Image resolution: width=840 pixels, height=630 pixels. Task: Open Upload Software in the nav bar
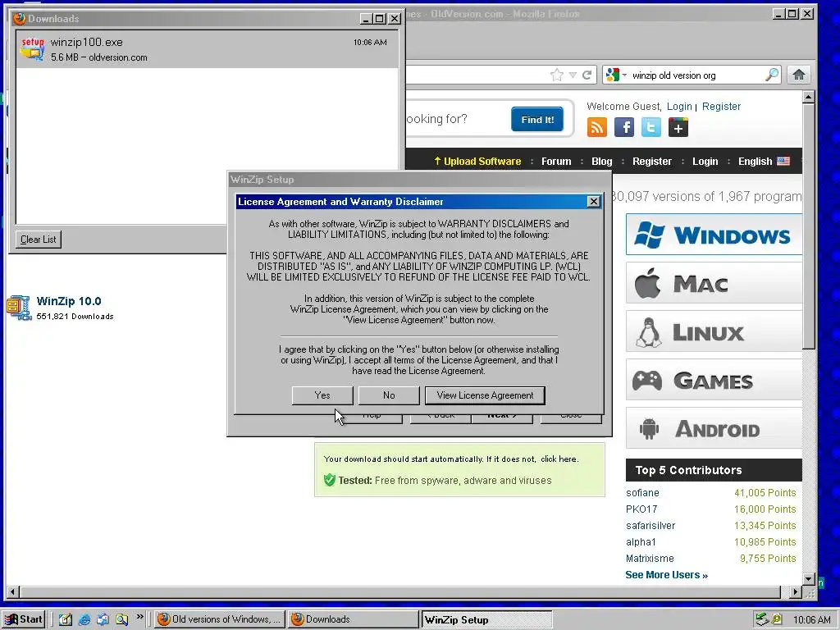[477, 162]
